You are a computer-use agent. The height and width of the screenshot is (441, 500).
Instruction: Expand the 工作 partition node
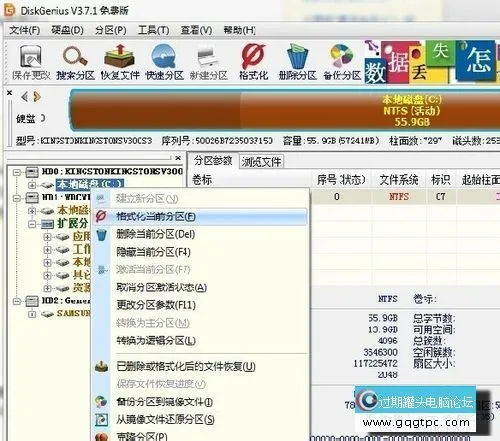point(47,249)
